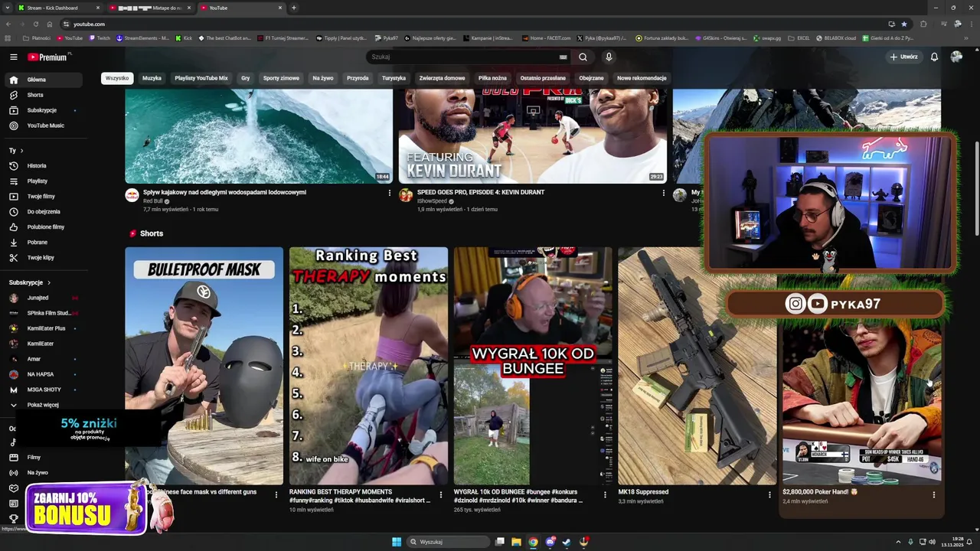Open the YouTube hamburger guide menu
The height and width of the screenshot is (551, 980).
coord(13,57)
